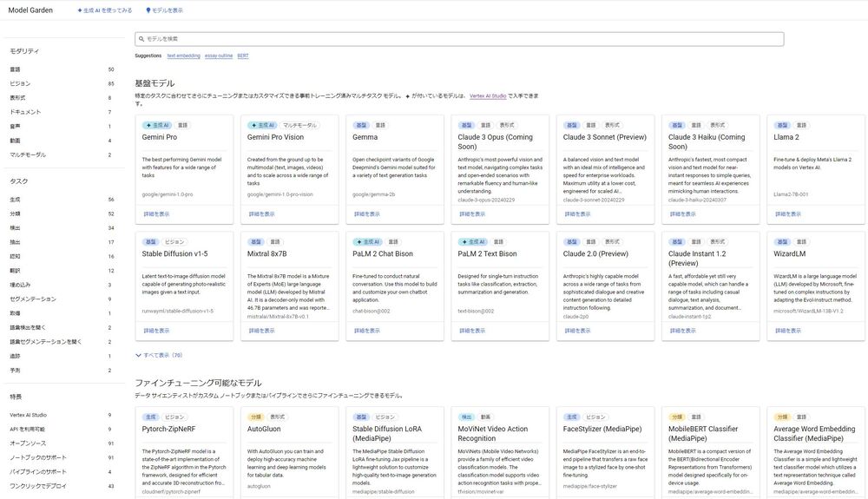Image resolution: width=868 pixels, height=499 pixels.
Task: Click google/gemini-1.0-pro model ID
Action: click(168, 194)
